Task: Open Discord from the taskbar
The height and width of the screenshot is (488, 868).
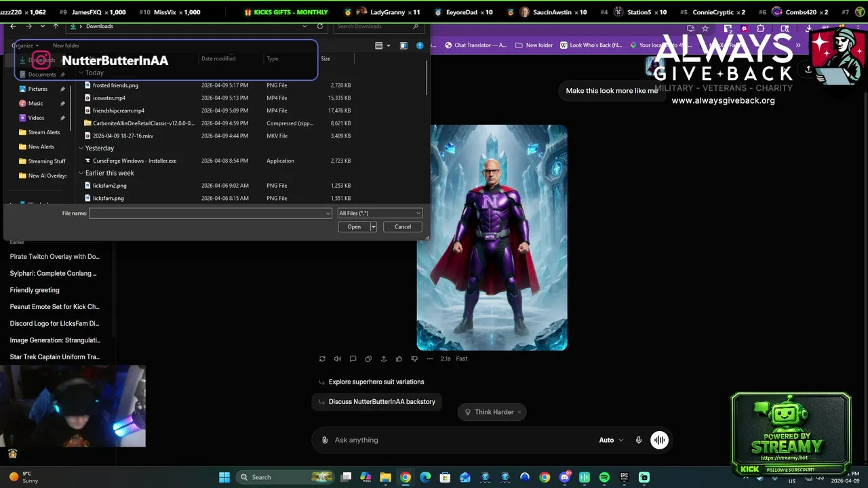Action: pyautogui.click(x=565, y=477)
